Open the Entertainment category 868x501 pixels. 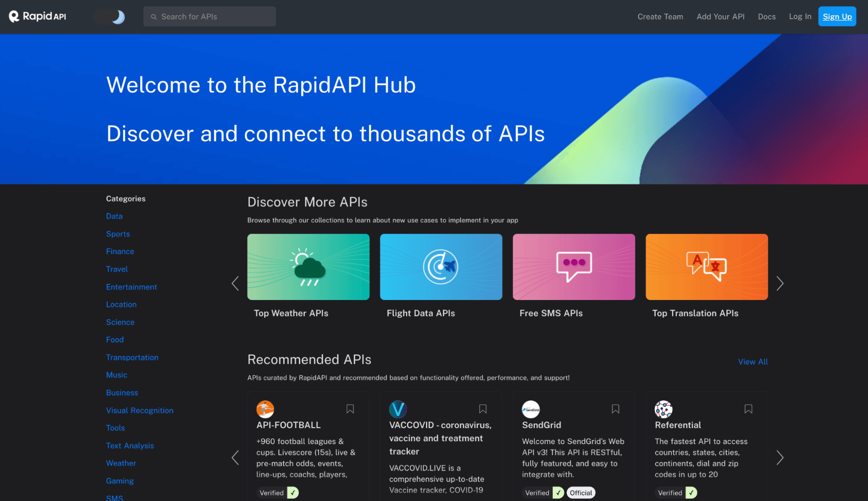tap(132, 287)
